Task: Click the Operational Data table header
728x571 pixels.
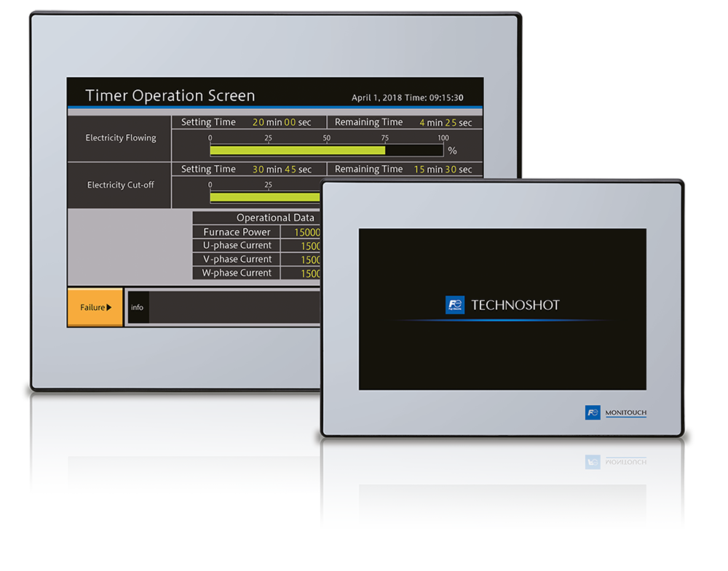Action: [x=275, y=217]
